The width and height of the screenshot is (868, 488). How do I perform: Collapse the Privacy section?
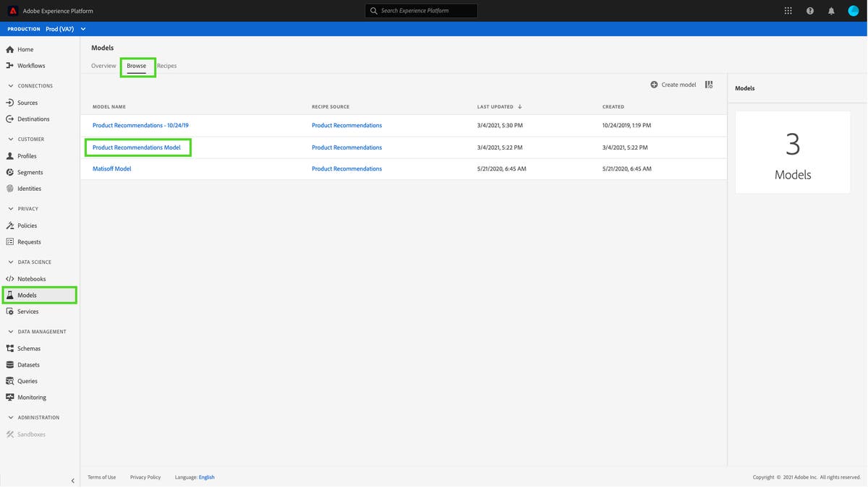(x=10, y=209)
